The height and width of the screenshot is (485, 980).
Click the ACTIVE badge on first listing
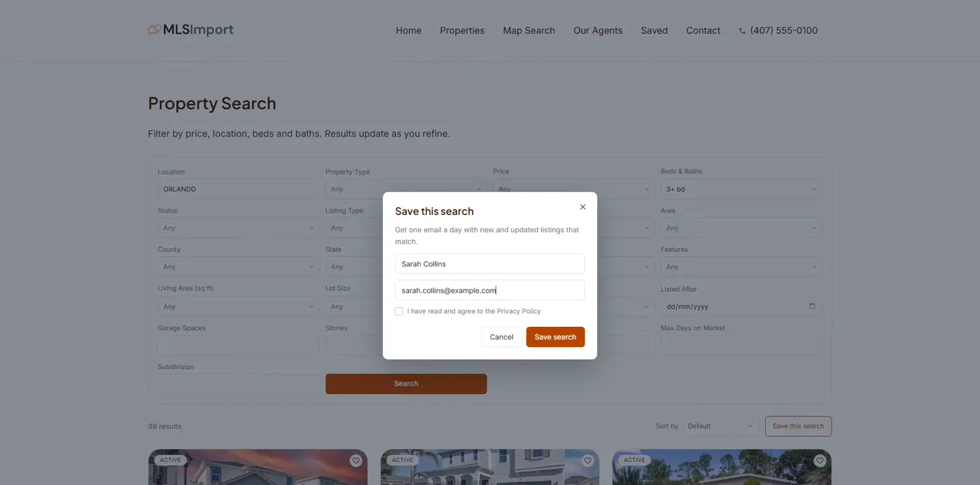point(170,460)
